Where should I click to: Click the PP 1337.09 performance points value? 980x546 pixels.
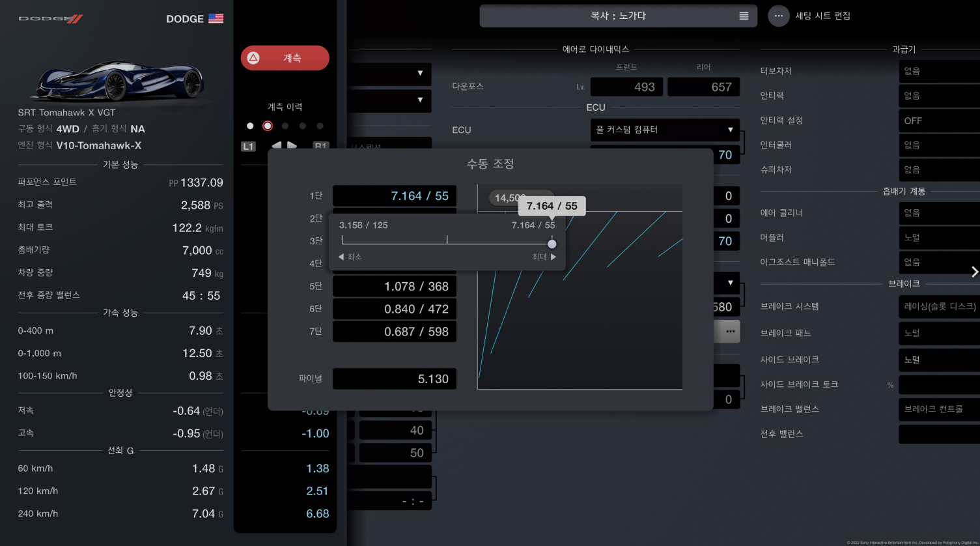click(196, 183)
